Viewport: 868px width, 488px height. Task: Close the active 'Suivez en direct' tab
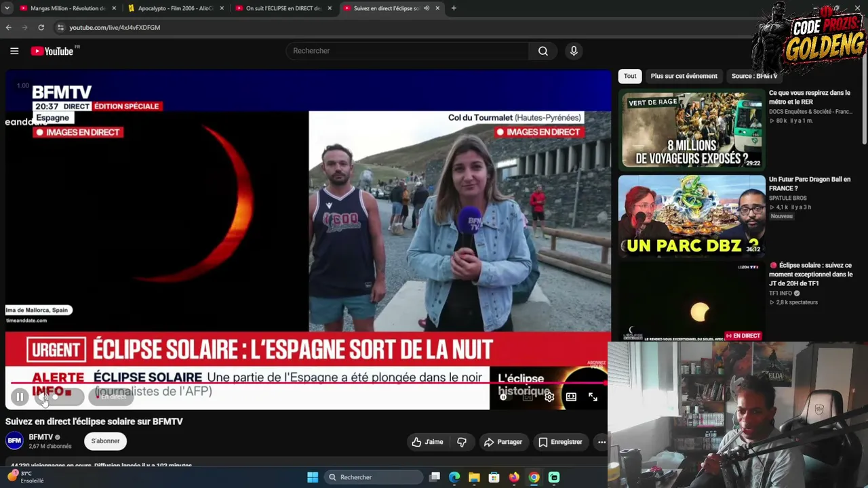(437, 8)
